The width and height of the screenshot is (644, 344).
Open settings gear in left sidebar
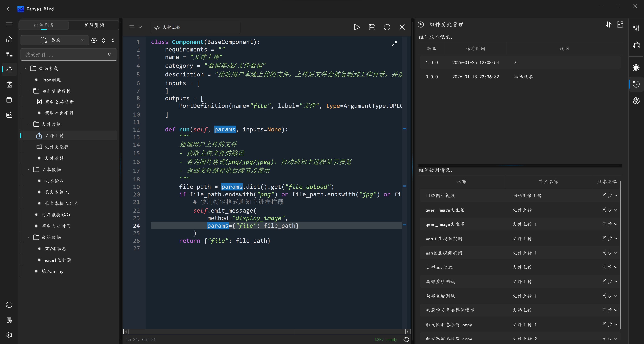(x=9, y=335)
